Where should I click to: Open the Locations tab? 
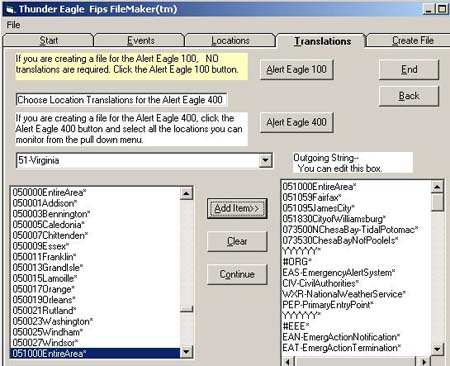tap(230, 41)
